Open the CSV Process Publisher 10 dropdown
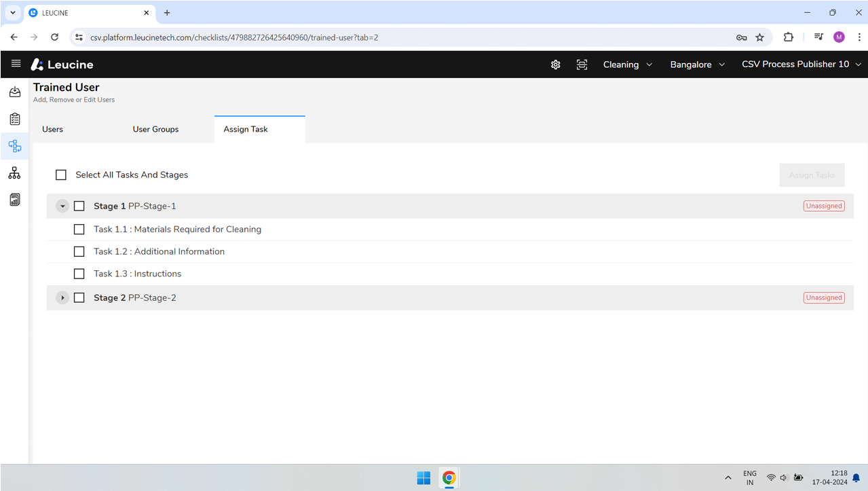The height and width of the screenshot is (491, 868). point(801,65)
